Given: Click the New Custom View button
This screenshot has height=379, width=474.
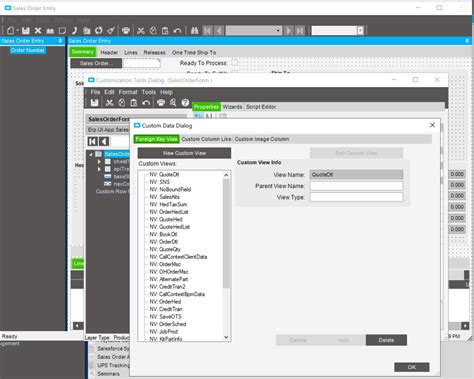Looking at the screenshot, I should coord(184,153).
